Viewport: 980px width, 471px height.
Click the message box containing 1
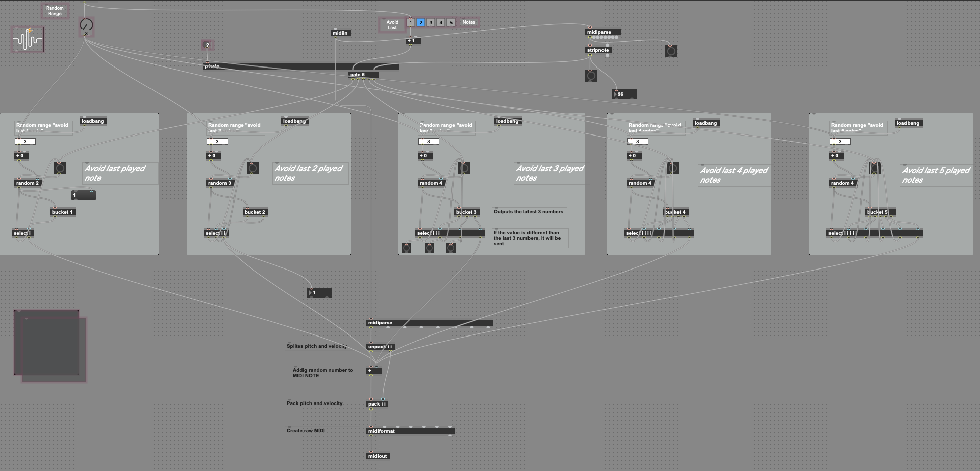pos(84,195)
